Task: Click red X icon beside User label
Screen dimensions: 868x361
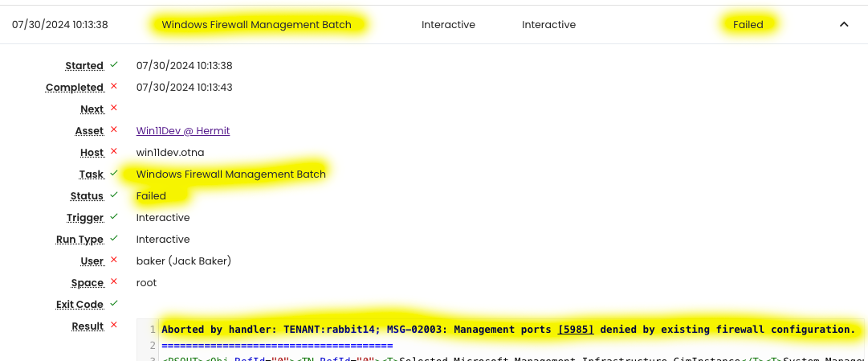Action: (x=114, y=260)
